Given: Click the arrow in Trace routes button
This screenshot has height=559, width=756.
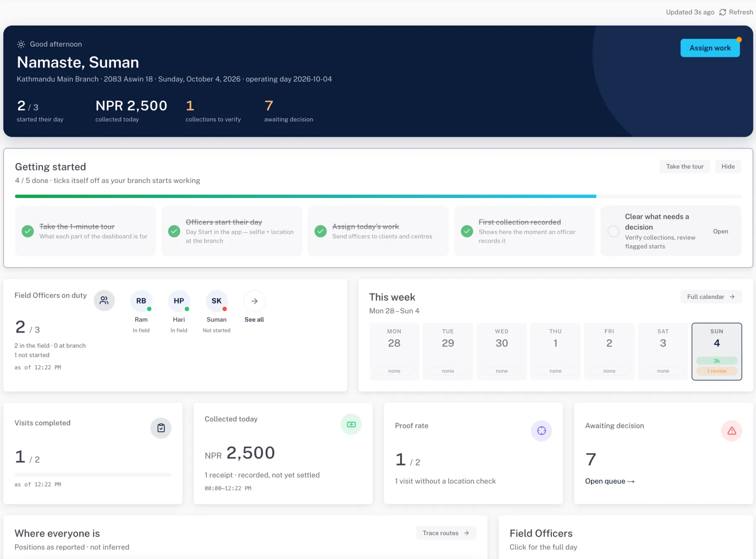Looking at the screenshot, I should (x=466, y=533).
